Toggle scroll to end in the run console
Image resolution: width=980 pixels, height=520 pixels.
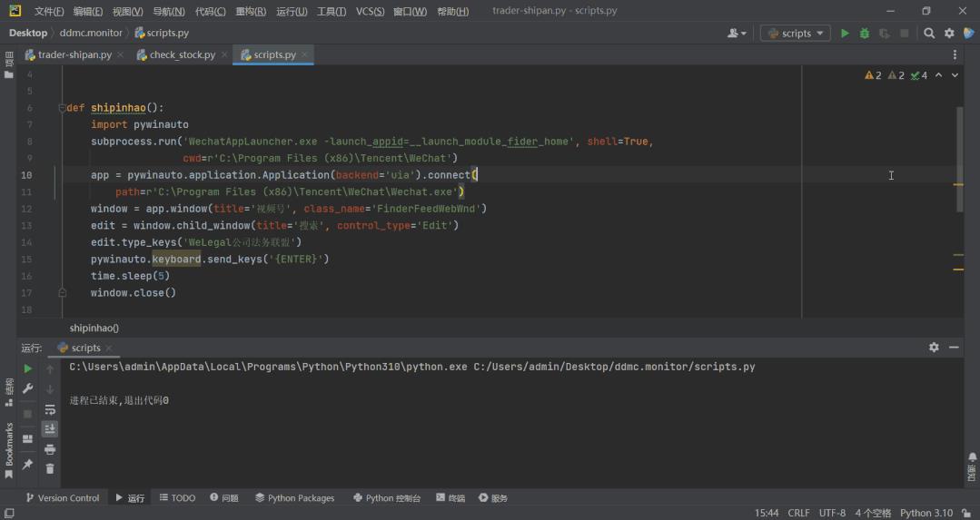pyautogui.click(x=50, y=429)
